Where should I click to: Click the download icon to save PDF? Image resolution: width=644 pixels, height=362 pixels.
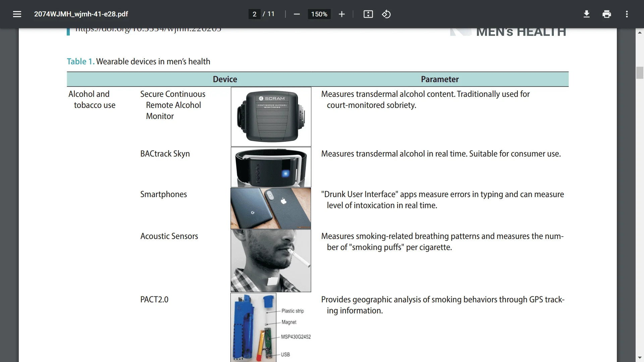(586, 14)
